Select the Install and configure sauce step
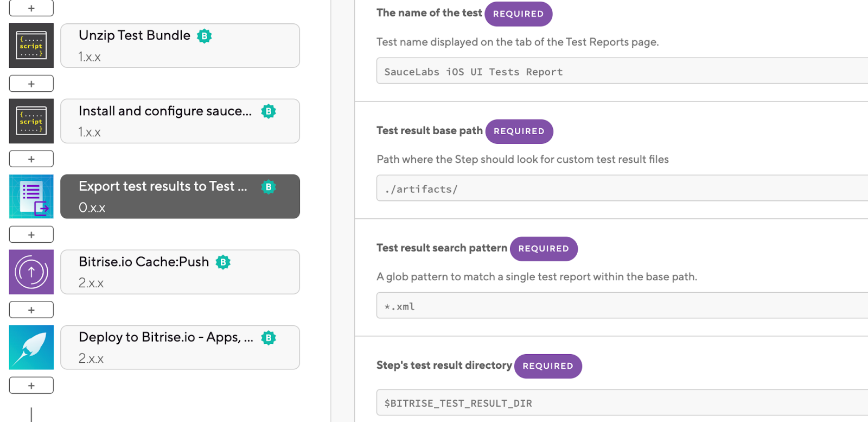The height and width of the screenshot is (422, 868). point(180,121)
